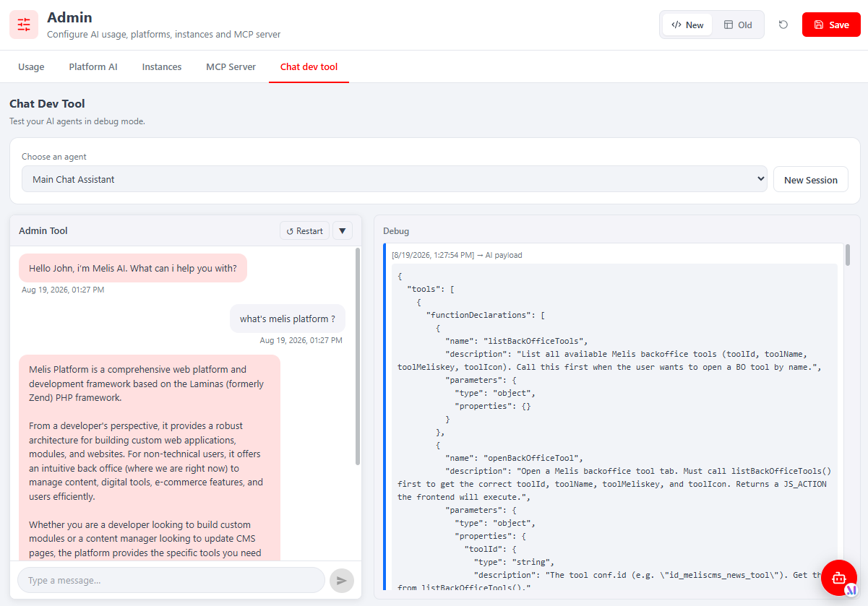The height and width of the screenshot is (606, 868).
Task: Send the message with the paper-plane icon
Action: (x=341, y=580)
